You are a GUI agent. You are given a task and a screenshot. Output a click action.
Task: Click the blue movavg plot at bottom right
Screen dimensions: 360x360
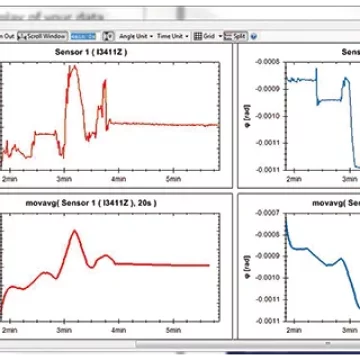click(323, 267)
